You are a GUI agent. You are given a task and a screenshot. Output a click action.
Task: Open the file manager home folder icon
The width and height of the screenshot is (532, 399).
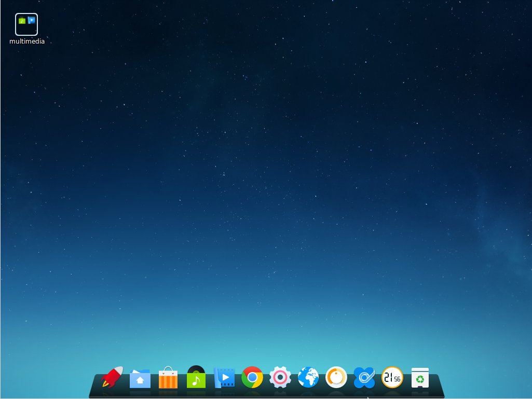[140, 378]
